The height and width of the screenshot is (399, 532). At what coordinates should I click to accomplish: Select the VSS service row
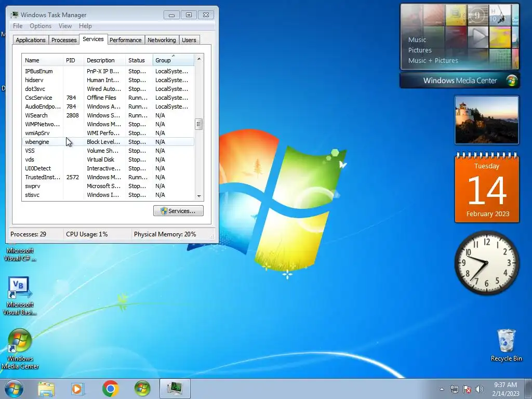coord(108,151)
